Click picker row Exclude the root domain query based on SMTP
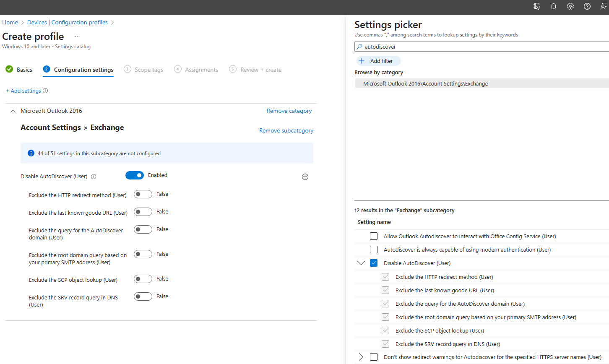Image resolution: width=609 pixels, height=364 pixels. pos(481,317)
